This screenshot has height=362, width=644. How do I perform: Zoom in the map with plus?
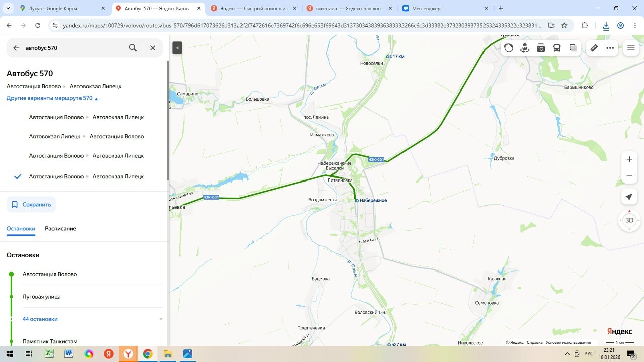[629, 159]
